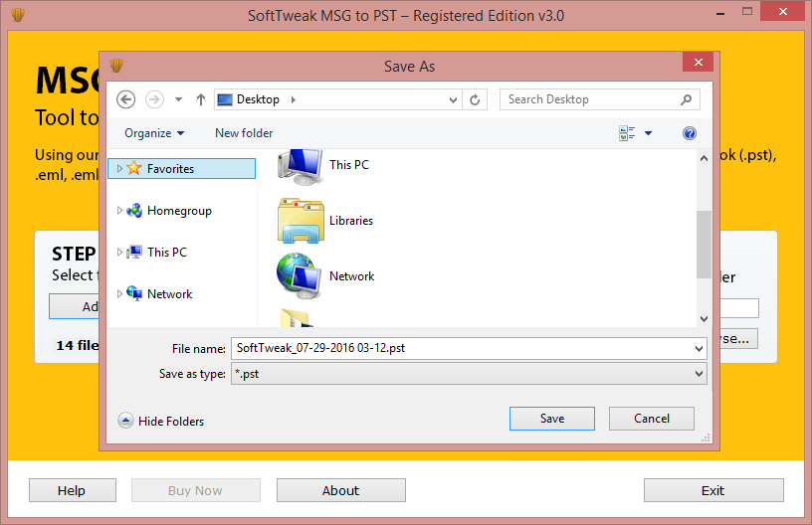Click Help in SoftTweak main window
812x525 pixels.
pyautogui.click(x=73, y=490)
